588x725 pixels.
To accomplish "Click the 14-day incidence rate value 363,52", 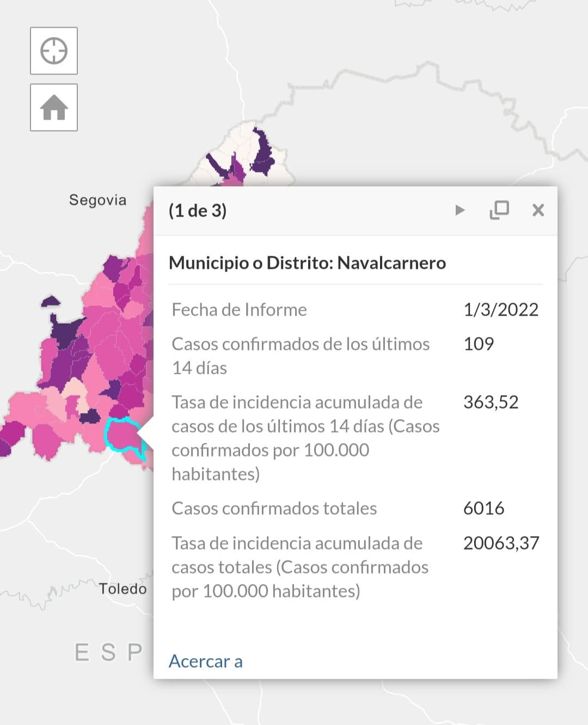I will click(x=491, y=402).
